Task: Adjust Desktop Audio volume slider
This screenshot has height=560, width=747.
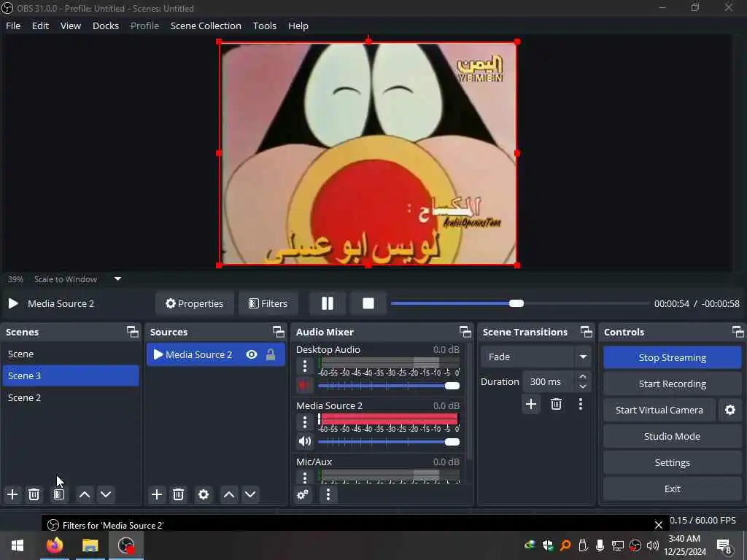Action: (x=389, y=386)
